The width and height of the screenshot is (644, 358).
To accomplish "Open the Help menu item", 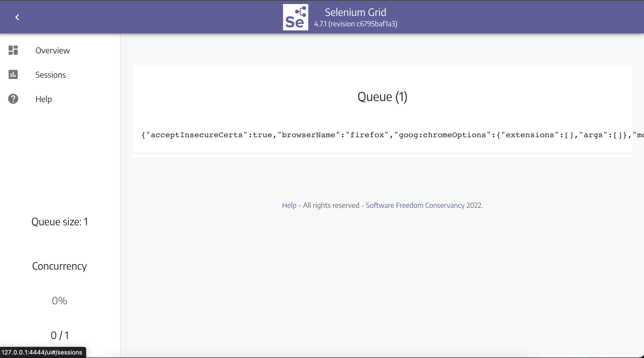I will tap(44, 99).
